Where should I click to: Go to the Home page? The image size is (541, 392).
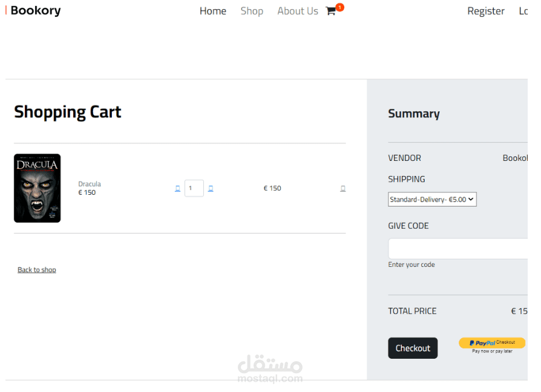[x=213, y=11]
